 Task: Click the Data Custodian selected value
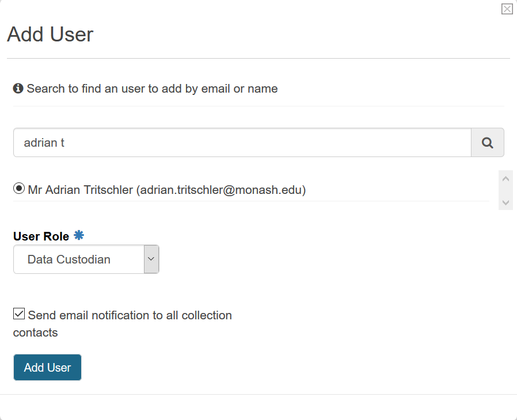coord(69,259)
